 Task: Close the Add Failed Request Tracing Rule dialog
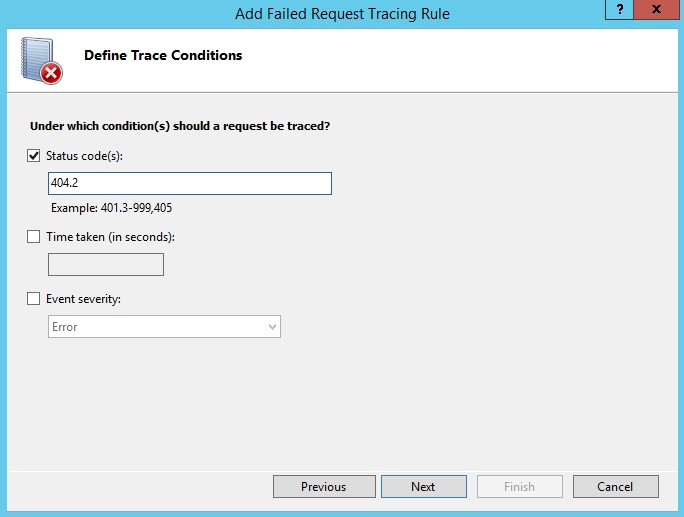coord(656,10)
